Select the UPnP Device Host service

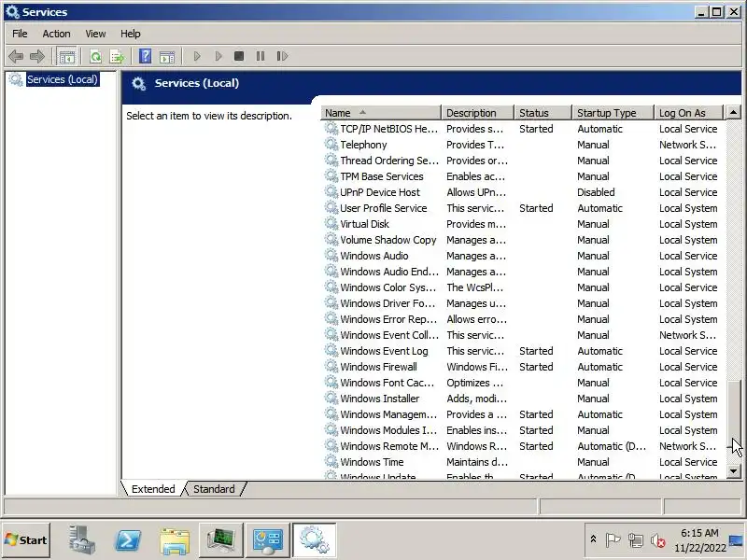coord(522,192)
